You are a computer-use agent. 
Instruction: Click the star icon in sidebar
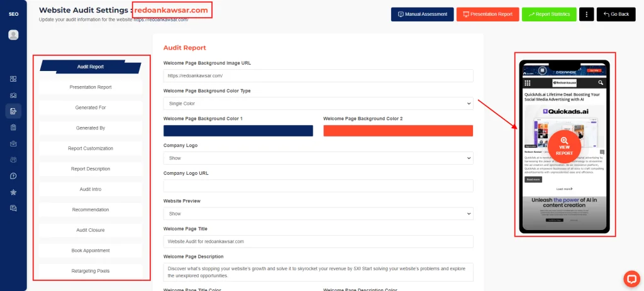(13, 192)
